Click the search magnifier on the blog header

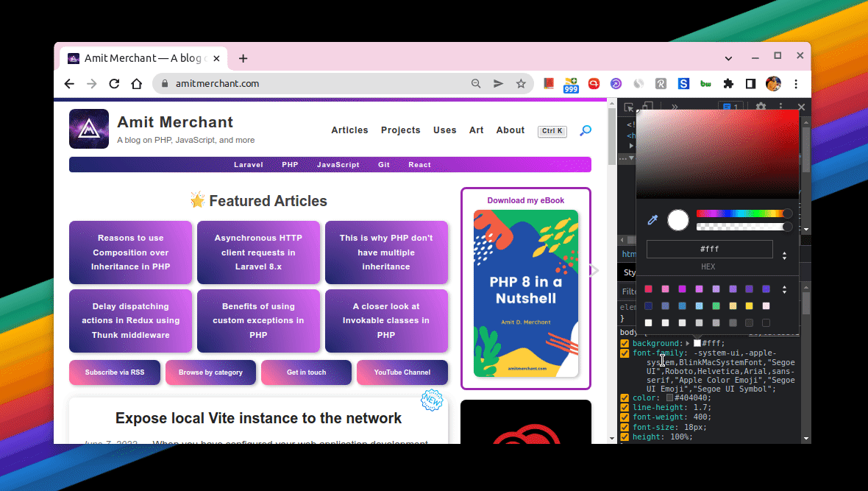coord(585,130)
